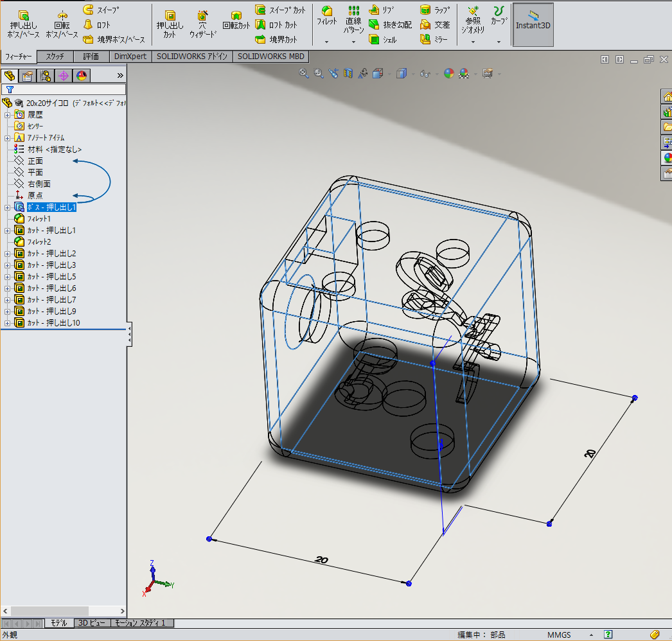
Task: Open dropdown arrow under Fillet (フィレット)
Action: pos(326,42)
